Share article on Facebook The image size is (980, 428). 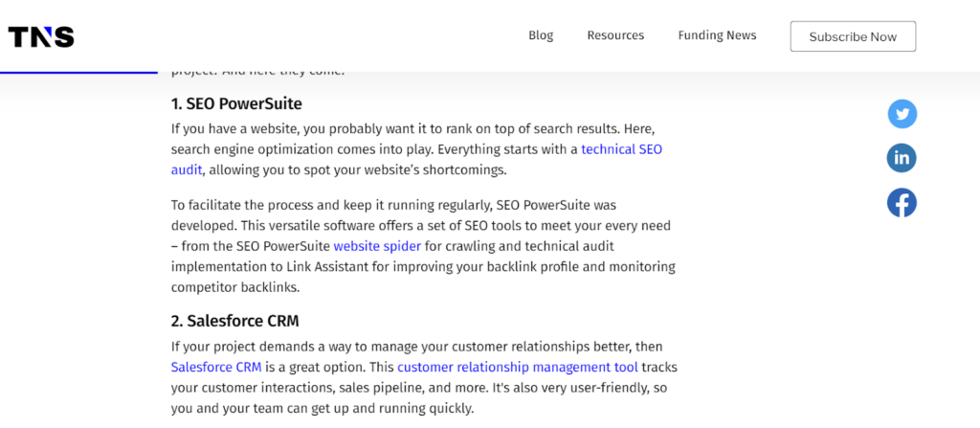click(902, 203)
